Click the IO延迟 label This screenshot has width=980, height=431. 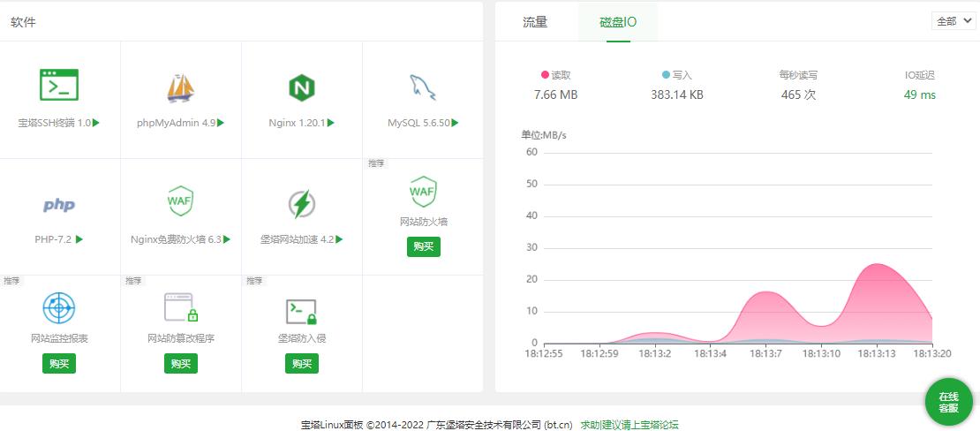coord(919,75)
